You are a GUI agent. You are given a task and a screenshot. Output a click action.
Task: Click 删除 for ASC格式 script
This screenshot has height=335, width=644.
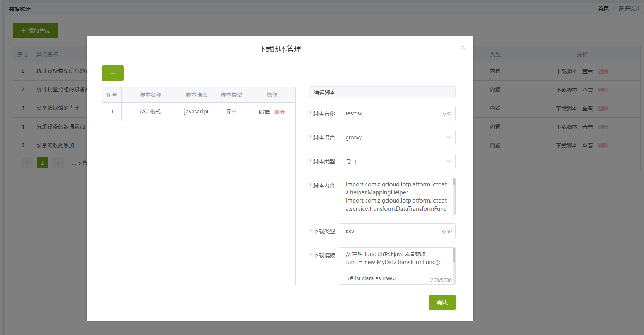[x=280, y=112]
